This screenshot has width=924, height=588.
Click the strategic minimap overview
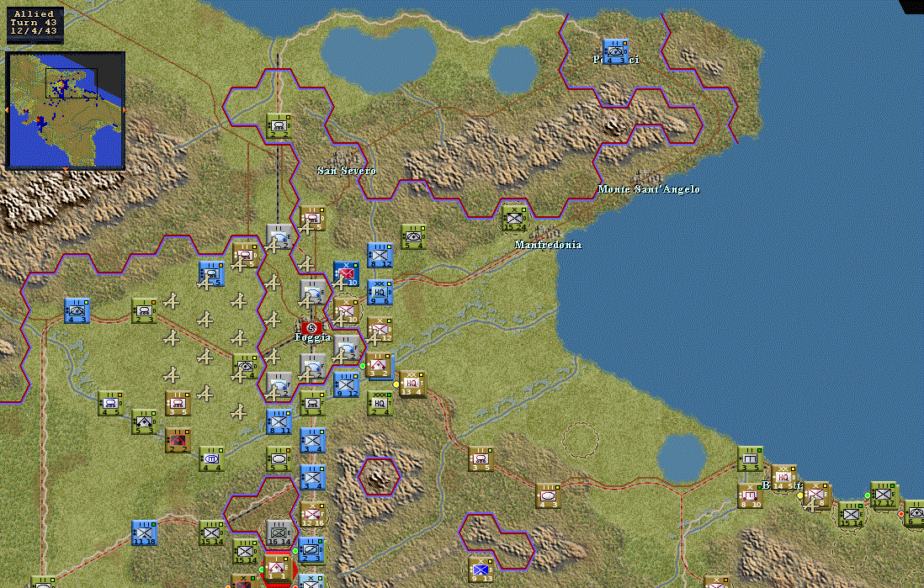click(x=65, y=110)
